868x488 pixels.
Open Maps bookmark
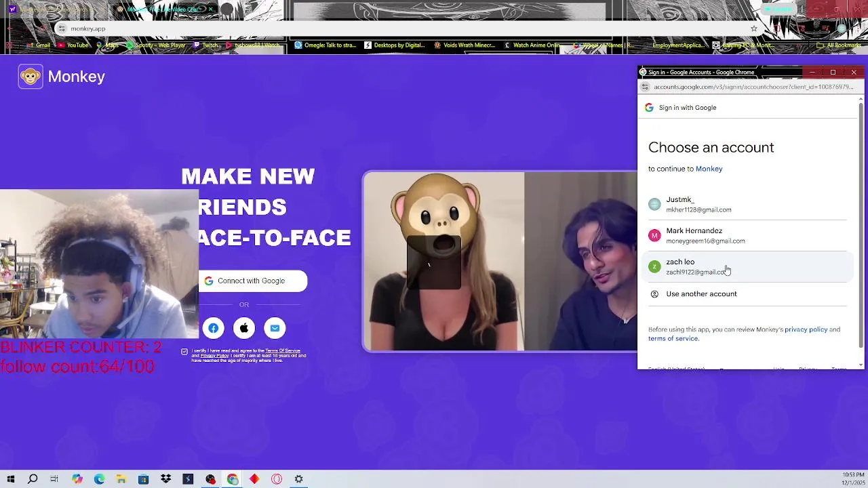click(107, 45)
